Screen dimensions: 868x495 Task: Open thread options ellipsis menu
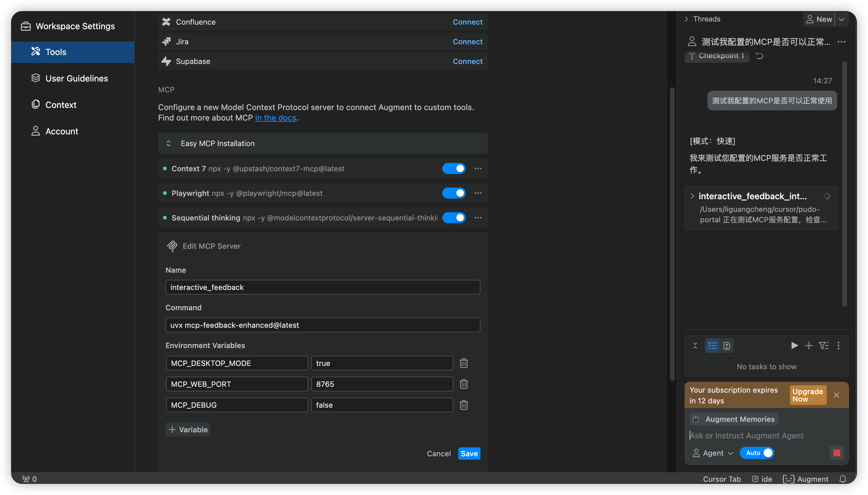point(842,42)
